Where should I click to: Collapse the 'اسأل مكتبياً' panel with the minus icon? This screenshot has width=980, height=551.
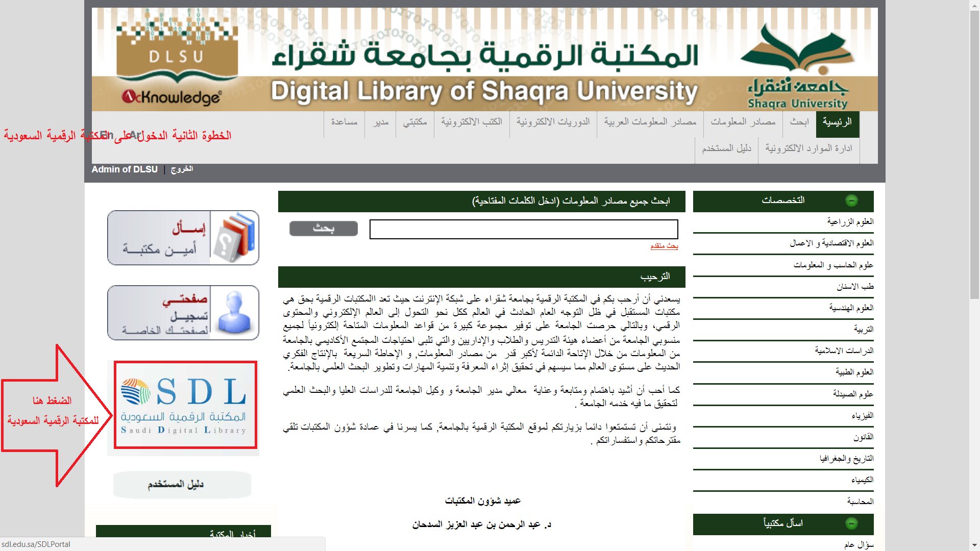(x=852, y=523)
